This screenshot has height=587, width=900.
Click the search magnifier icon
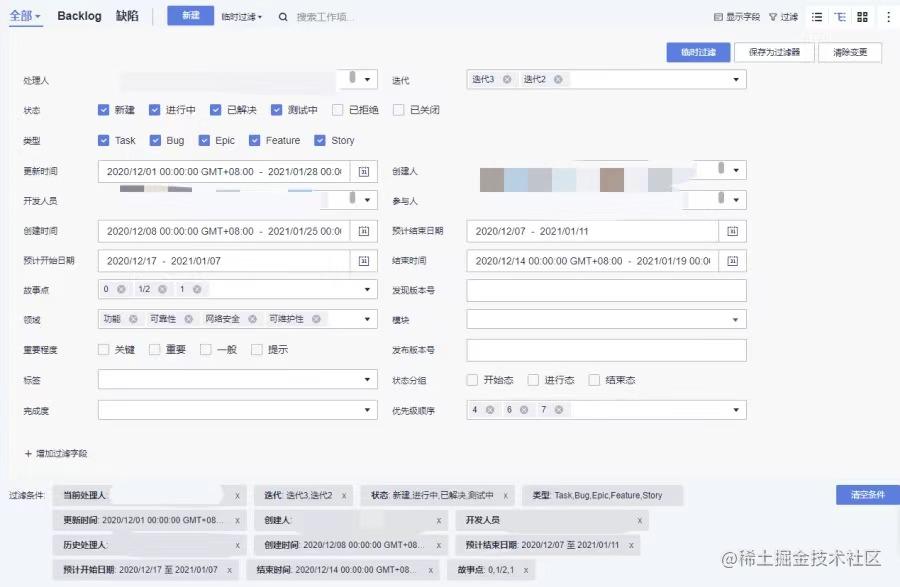click(283, 17)
